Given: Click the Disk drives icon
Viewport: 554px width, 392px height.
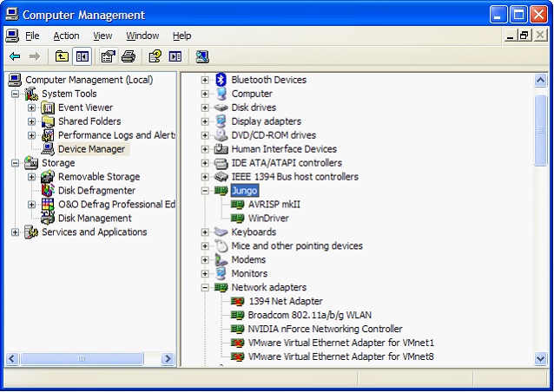Looking at the screenshot, I should 221,108.
